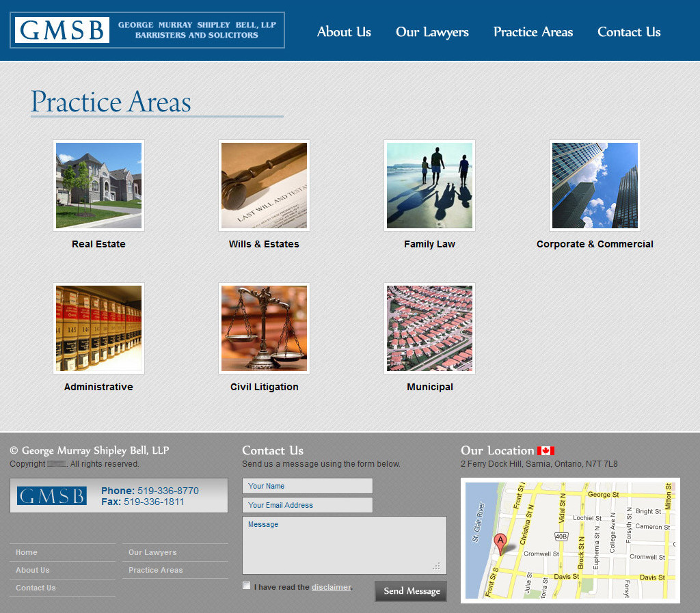Go to Our Lawyers in the top navigation
The height and width of the screenshot is (613, 700).
click(432, 31)
